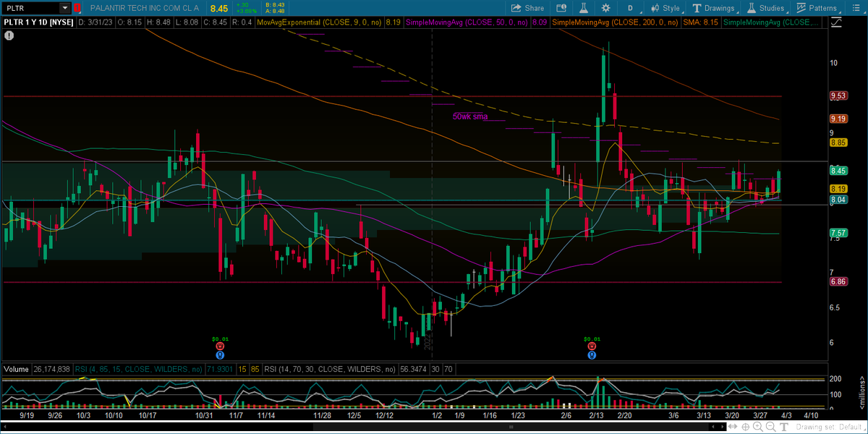Click the 8.45 last price at top

(x=218, y=8)
